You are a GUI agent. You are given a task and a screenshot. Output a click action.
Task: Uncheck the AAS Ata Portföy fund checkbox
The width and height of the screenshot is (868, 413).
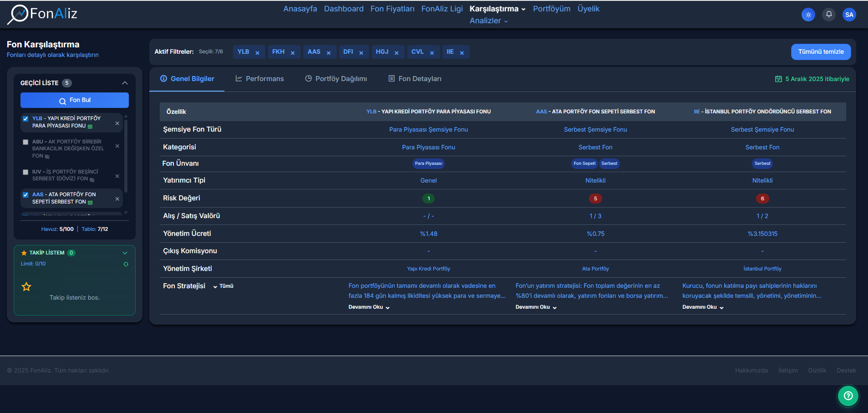pyautogui.click(x=25, y=195)
